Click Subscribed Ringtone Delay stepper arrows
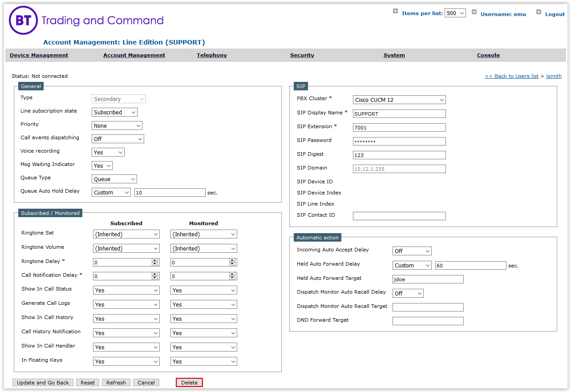Image resolution: width=571 pixels, height=392 pixels. point(155,263)
